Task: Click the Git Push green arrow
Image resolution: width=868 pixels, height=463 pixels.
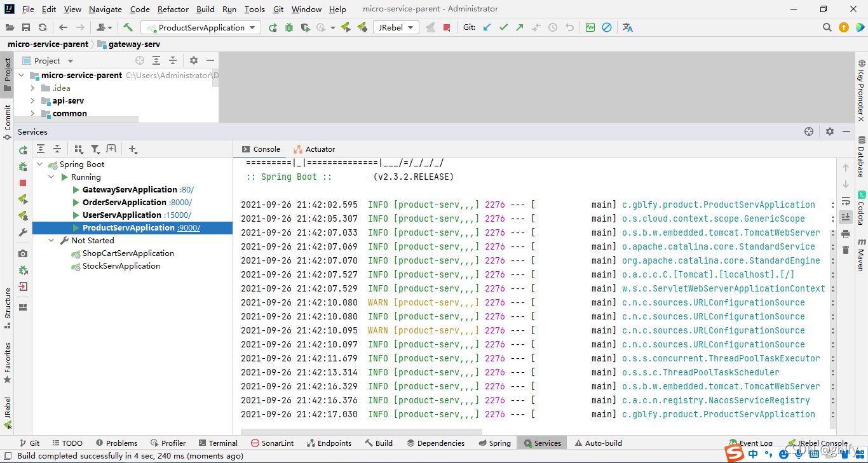Action: pos(520,27)
